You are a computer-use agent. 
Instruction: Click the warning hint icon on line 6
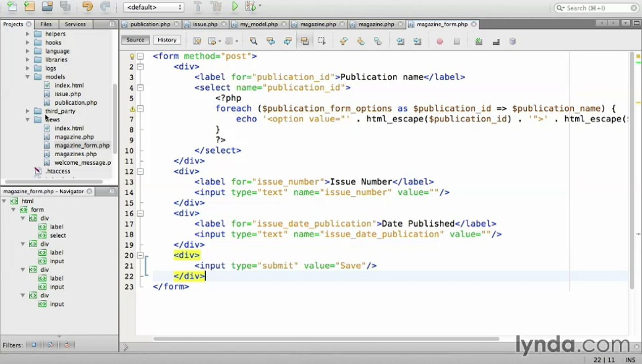(132, 109)
